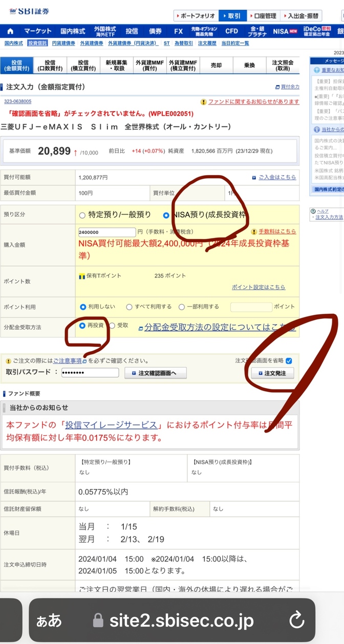Open 投信マイレージサービス link

(x=111, y=425)
